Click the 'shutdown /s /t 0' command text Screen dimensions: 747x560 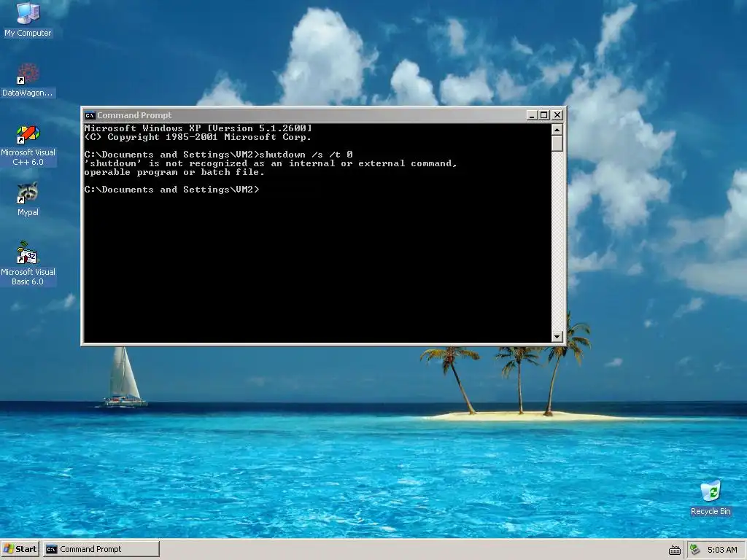pyautogui.click(x=306, y=155)
